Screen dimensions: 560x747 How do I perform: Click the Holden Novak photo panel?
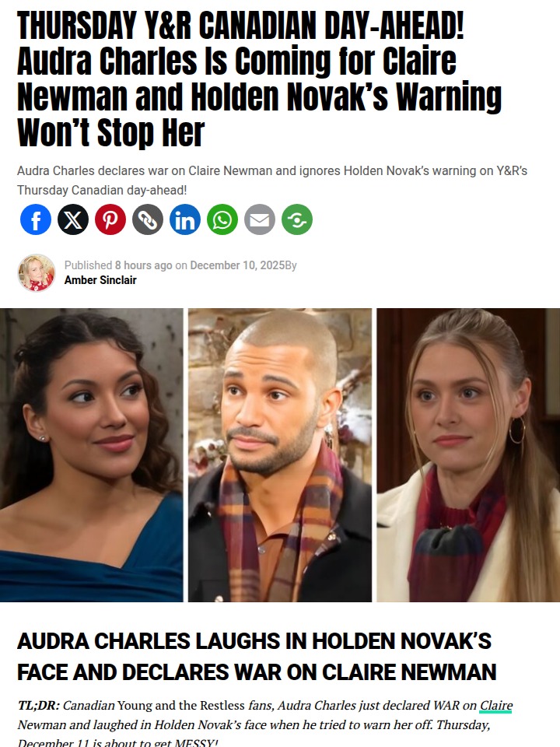280,455
